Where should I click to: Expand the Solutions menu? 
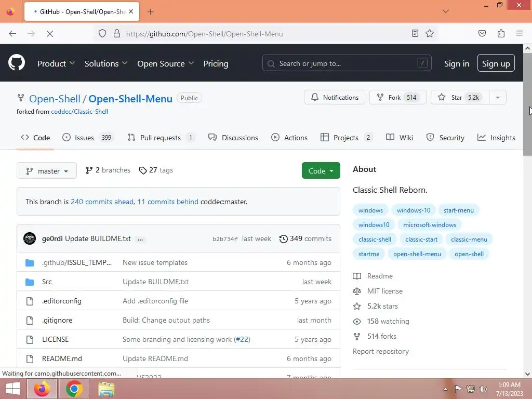click(106, 63)
